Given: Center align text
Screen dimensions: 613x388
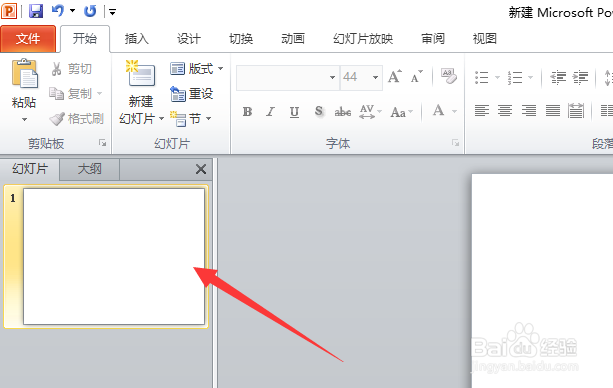Looking at the screenshot, I should click(x=505, y=111).
